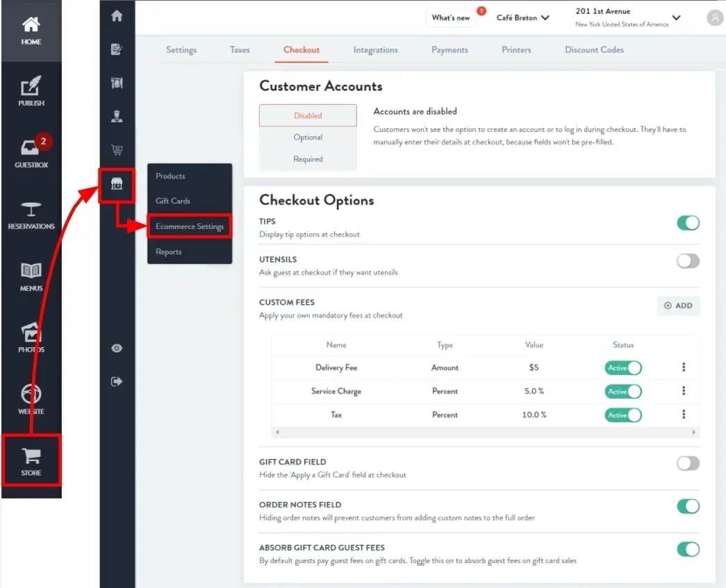Toggle Tax fee active status
The width and height of the screenshot is (726, 588).
coord(623,415)
